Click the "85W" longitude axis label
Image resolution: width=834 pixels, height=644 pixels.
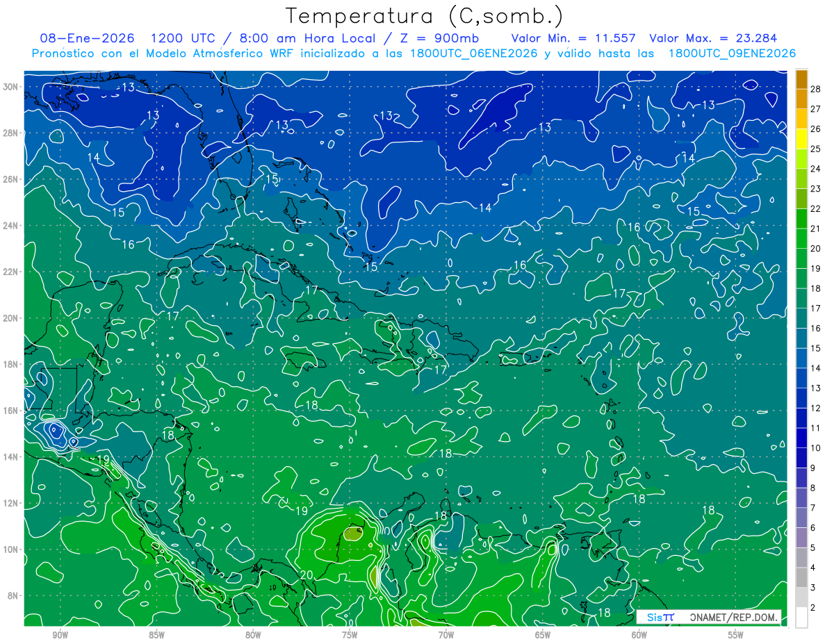click(x=156, y=635)
